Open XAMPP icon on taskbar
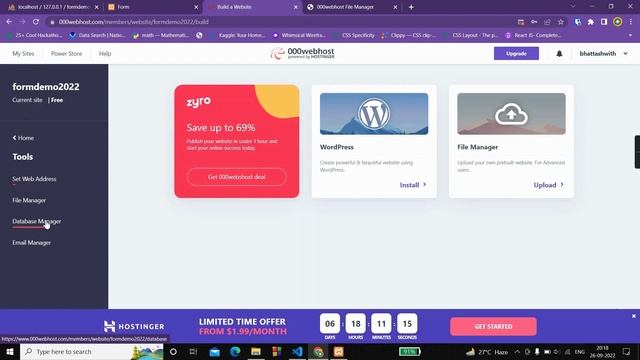 [x=339, y=351]
